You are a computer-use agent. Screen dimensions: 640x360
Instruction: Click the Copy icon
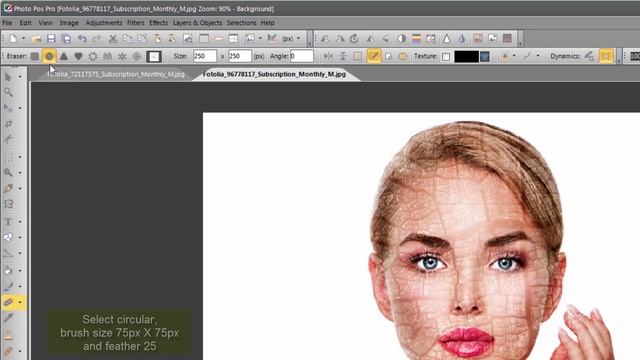(127, 39)
